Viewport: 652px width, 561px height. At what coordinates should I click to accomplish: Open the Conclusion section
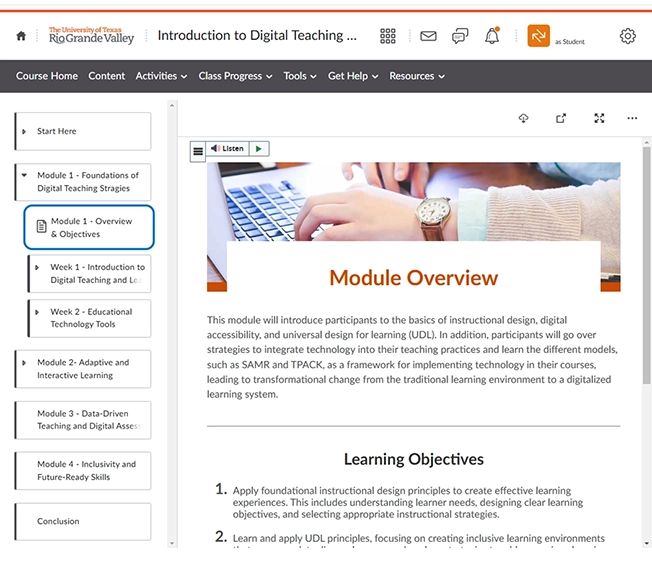pos(83,521)
